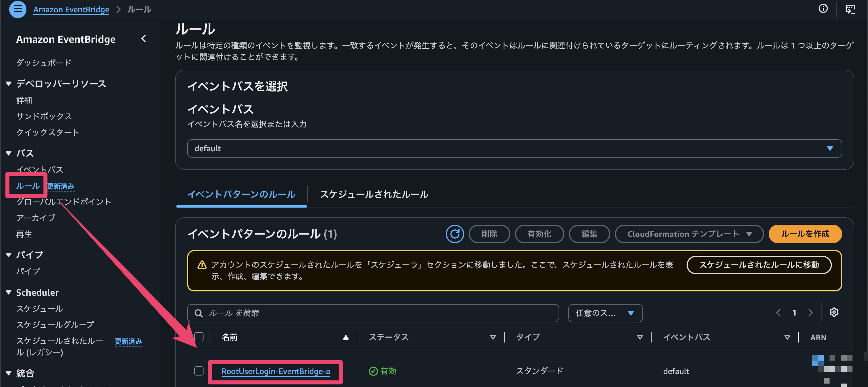Screen dimensions: 868x387
Task: Click ARN column header
Action: coord(818,337)
